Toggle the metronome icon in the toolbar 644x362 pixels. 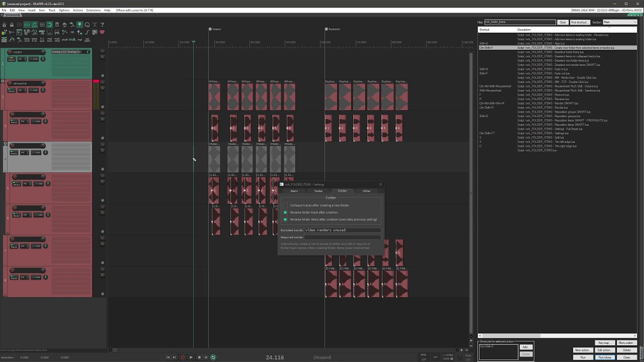coord(4,25)
